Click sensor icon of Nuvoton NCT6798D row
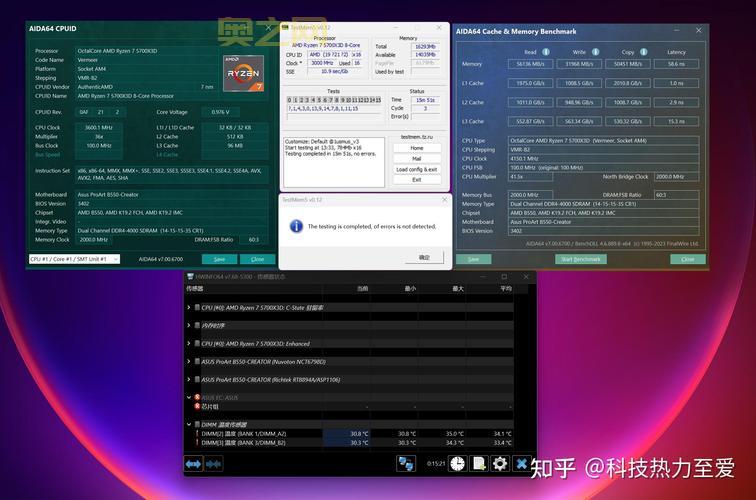The height and width of the screenshot is (500, 756). 197,361
